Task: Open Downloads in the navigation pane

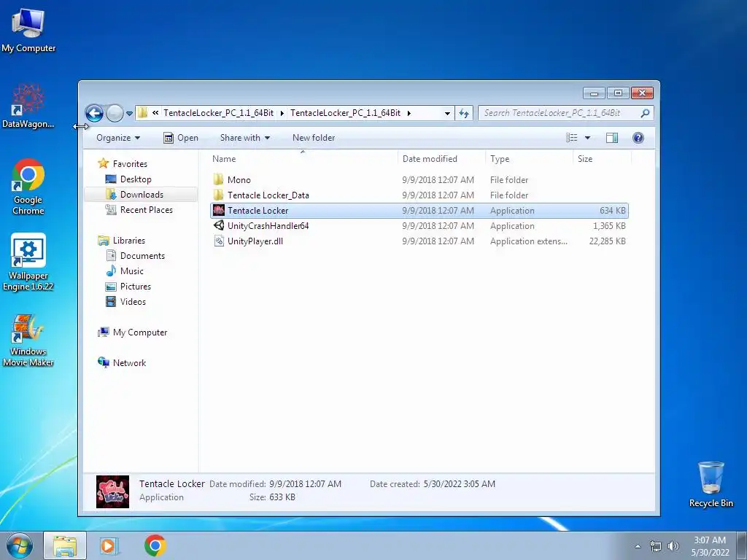Action: (x=142, y=194)
